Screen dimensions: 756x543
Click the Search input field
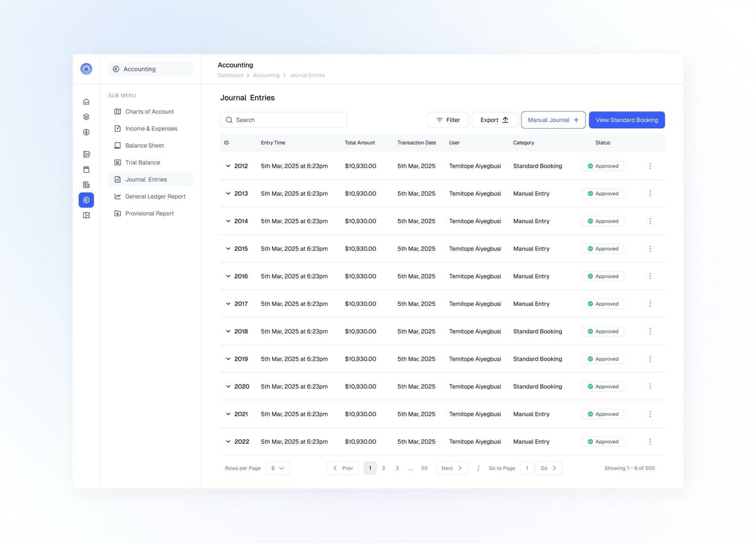coord(283,120)
